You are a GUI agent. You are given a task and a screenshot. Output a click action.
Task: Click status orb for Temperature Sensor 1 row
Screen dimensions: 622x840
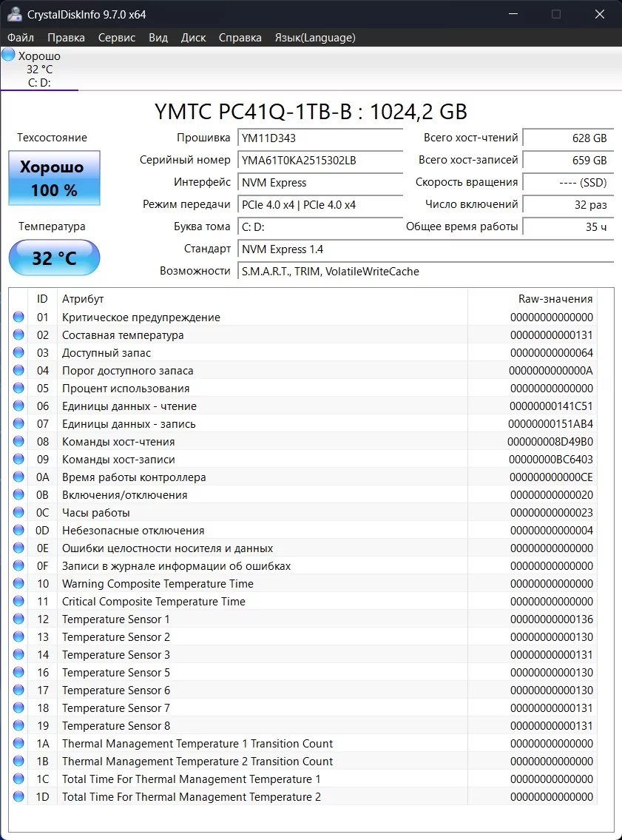tap(18, 618)
